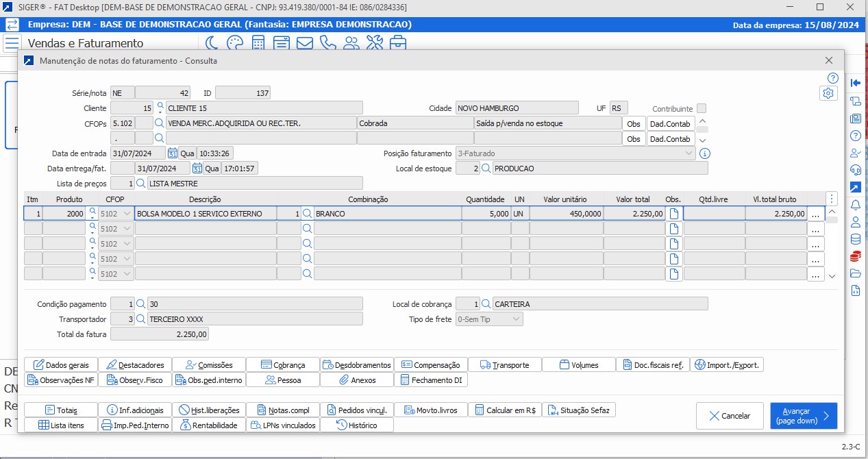Click the envelope mail icon
This screenshot has width=868, height=459.
[305, 43]
